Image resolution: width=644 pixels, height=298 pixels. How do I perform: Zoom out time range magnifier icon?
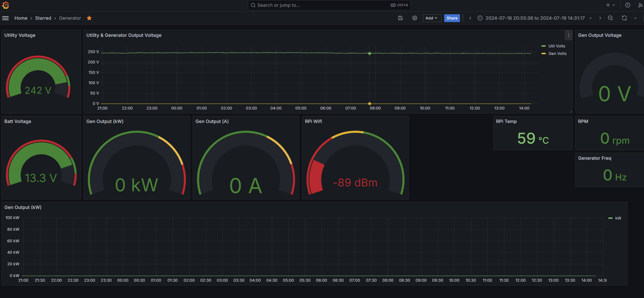click(x=610, y=18)
